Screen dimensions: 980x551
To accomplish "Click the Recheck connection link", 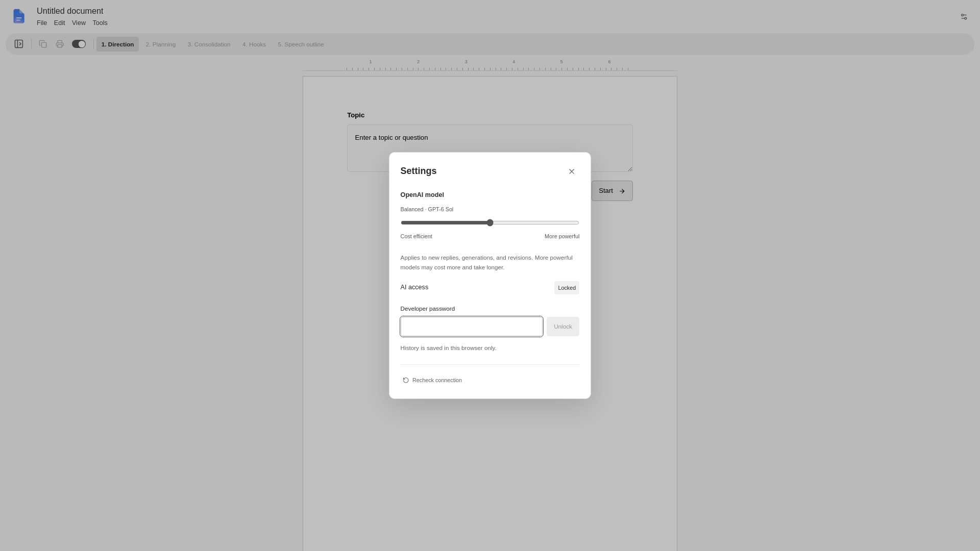I will [432, 380].
